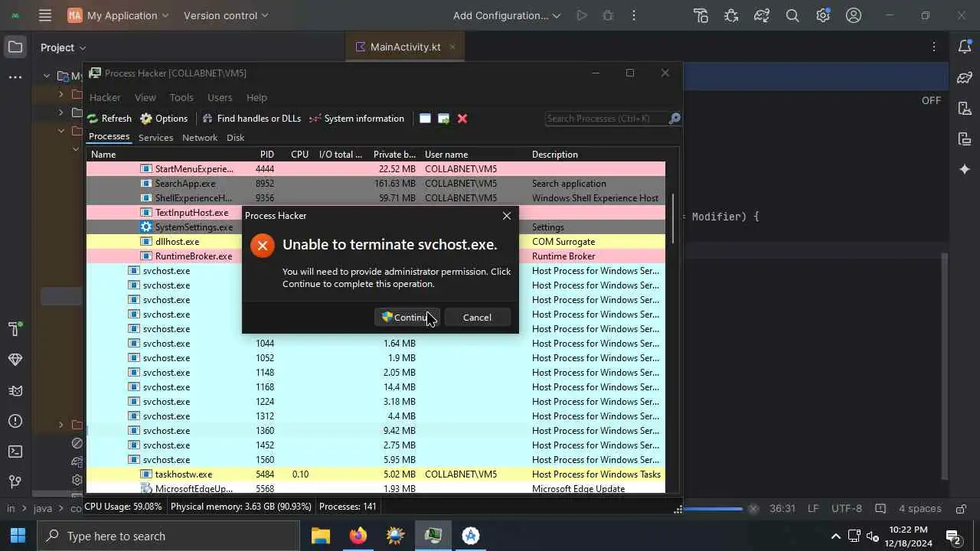Viewport: 980px width, 551px height.
Task: Select the taskhostw.exe process row
Action: pos(375,474)
